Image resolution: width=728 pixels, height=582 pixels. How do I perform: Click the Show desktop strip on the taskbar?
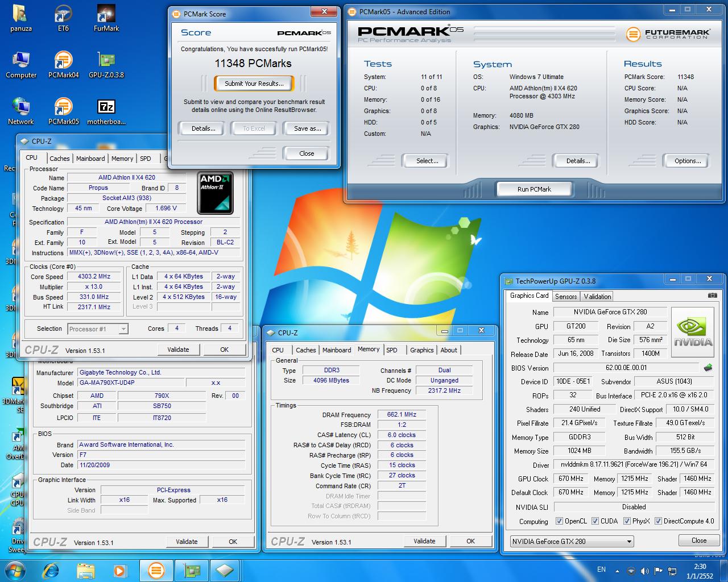pyautogui.click(x=724, y=571)
